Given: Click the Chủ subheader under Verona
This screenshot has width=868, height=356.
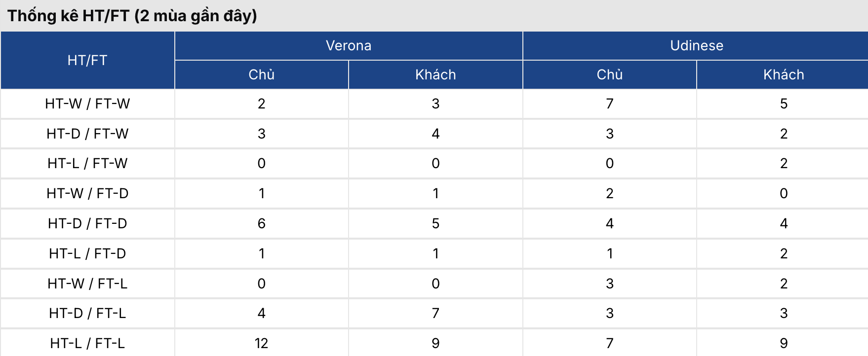Looking at the screenshot, I should tap(261, 74).
